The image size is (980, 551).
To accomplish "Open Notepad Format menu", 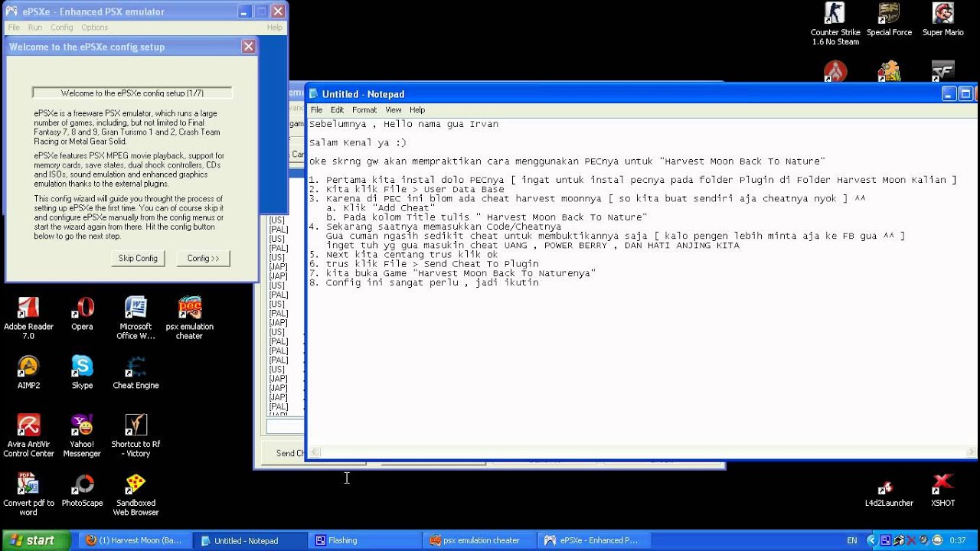I will click(x=364, y=110).
